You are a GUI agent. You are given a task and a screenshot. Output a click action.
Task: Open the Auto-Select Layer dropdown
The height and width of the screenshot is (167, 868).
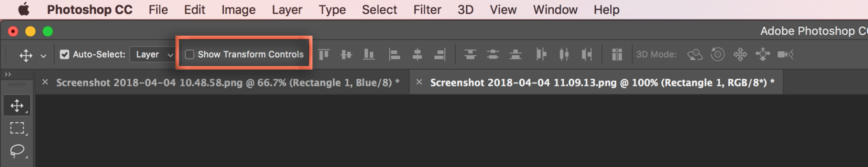coord(153,54)
